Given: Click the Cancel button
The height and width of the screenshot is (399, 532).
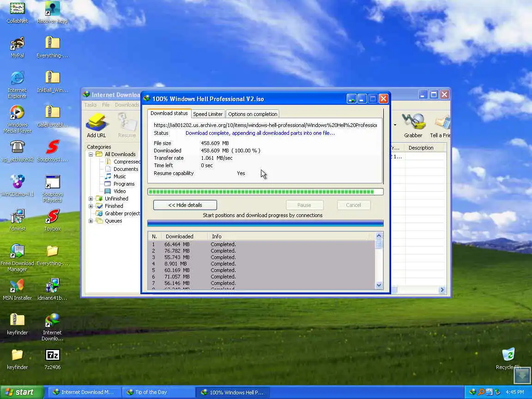Looking at the screenshot, I should (354, 205).
